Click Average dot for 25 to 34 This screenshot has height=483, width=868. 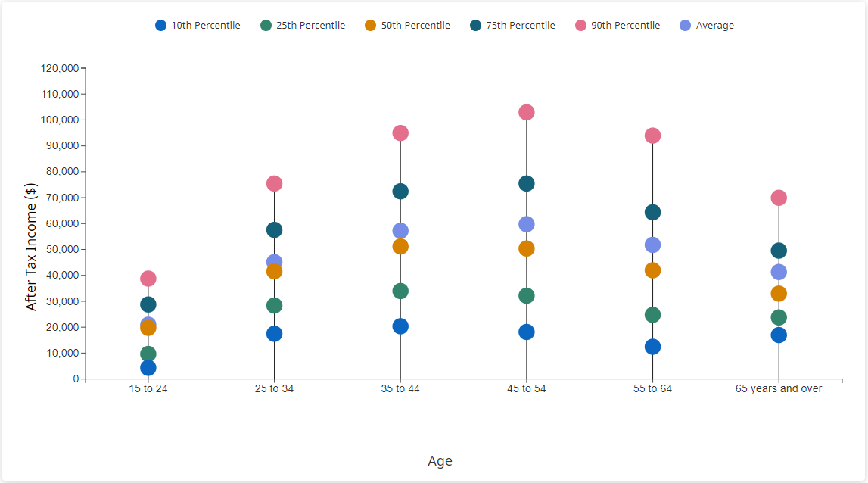point(274,261)
